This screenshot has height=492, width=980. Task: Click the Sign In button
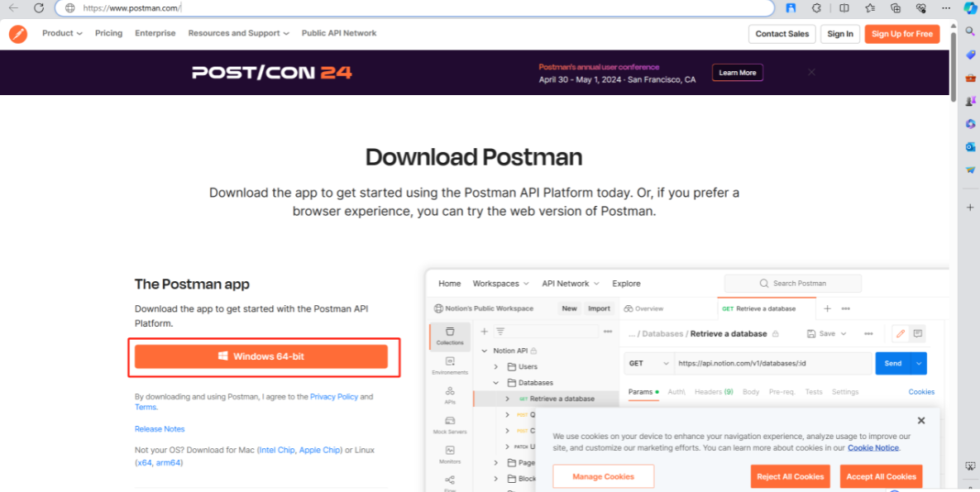[x=840, y=34]
